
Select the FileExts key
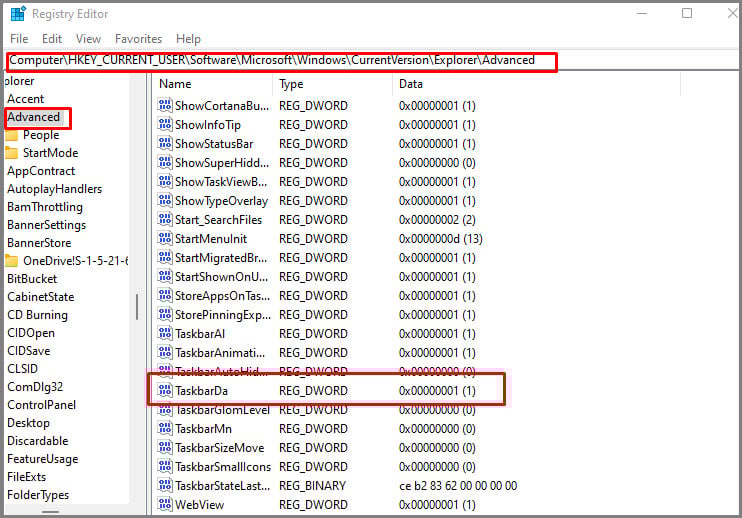click(x=26, y=476)
